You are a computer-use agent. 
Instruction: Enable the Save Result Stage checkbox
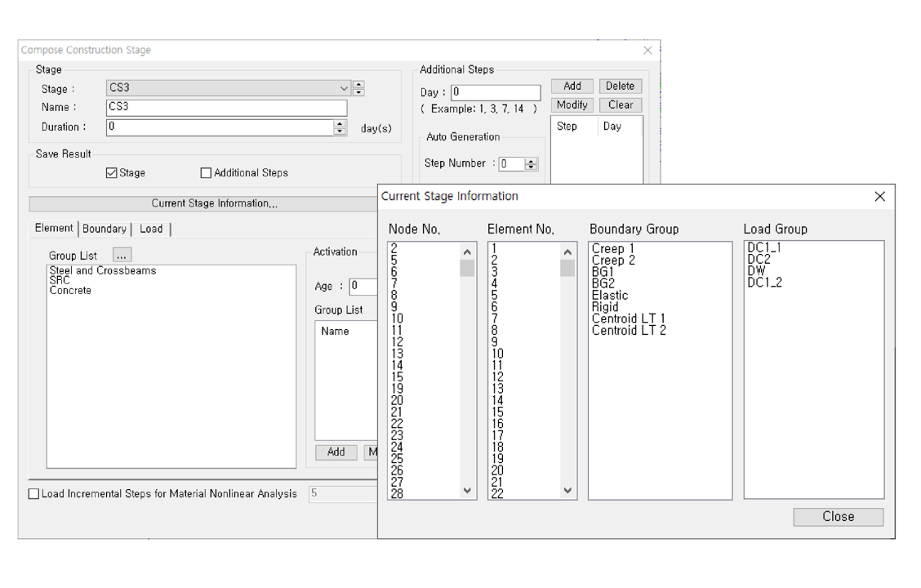(112, 173)
